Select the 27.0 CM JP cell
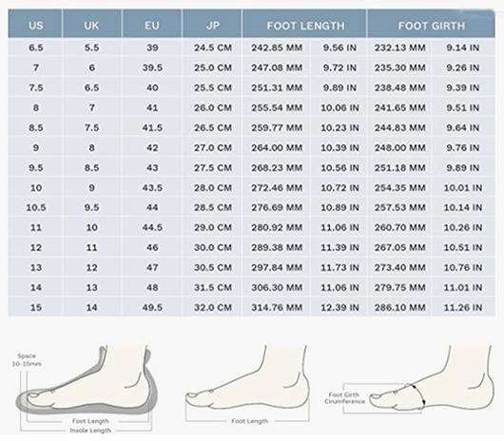The height and width of the screenshot is (441, 504). pyautogui.click(x=212, y=147)
